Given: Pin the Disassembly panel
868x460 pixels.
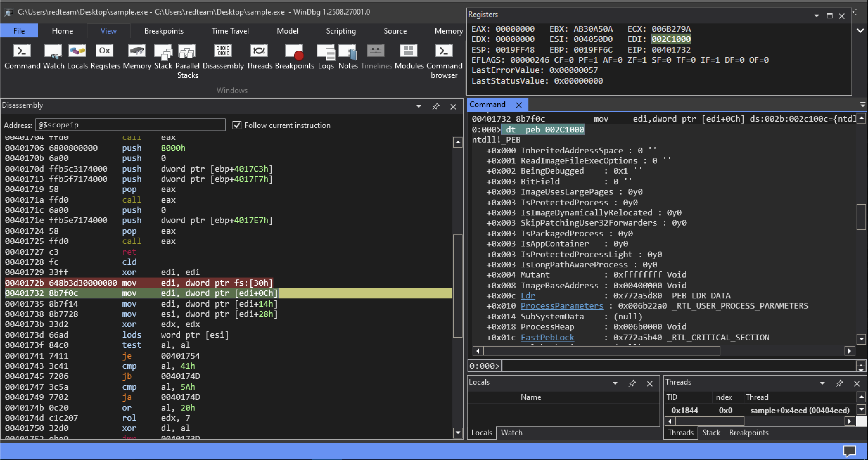Looking at the screenshot, I should click(x=436, y=107).
